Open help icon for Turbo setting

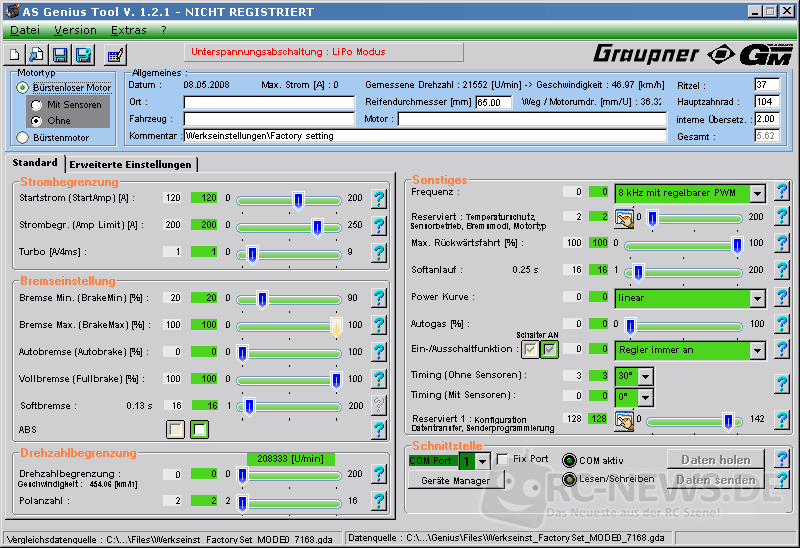click(379, 252)
